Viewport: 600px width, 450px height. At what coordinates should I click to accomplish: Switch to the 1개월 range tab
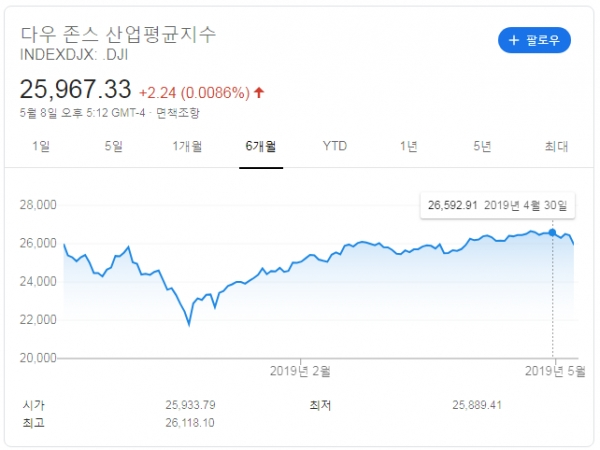click(x=187, y=147)
